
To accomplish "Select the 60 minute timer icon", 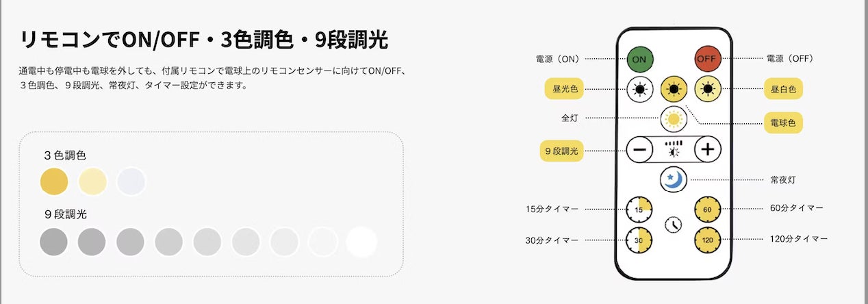I will pos(708,209).
